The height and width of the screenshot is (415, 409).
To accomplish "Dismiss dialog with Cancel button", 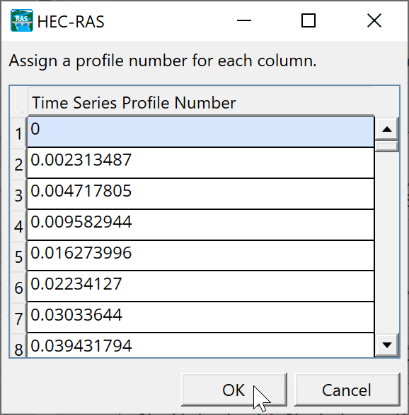I will tap(347, 390).
